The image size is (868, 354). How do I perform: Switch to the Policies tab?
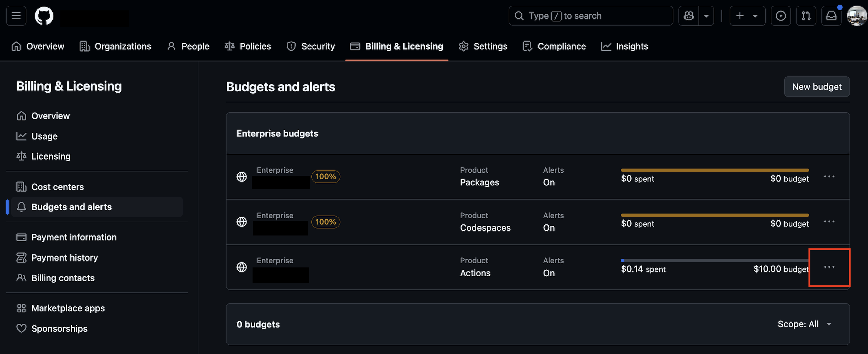coord(248,47)
